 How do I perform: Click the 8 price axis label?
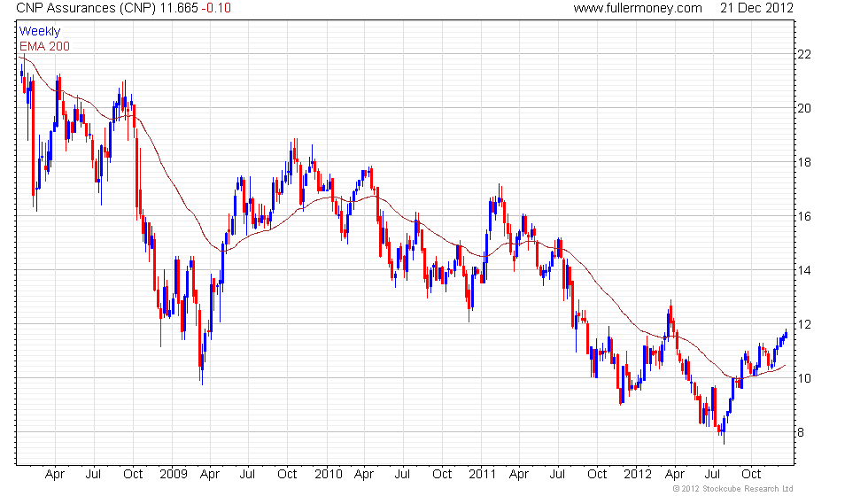[801, 432]
